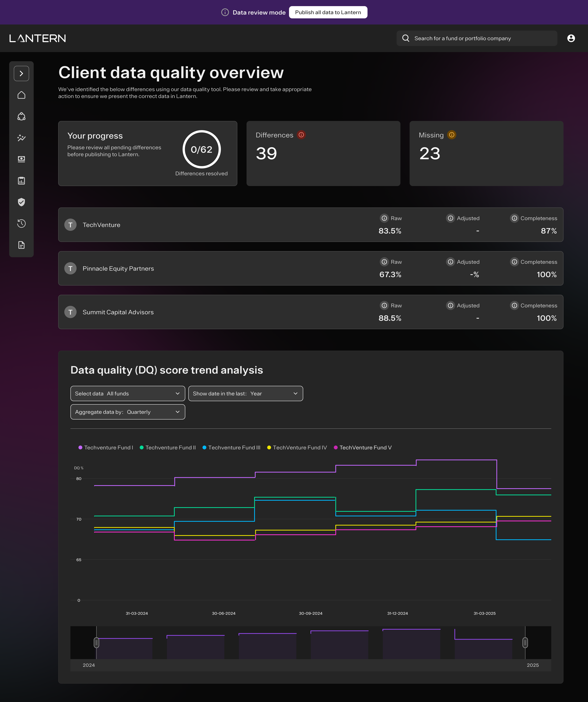Click the 83.5% Raw value for TechVenture
Image resolution: width=588 pixels, height=702 pixels.
pos(390,231)
